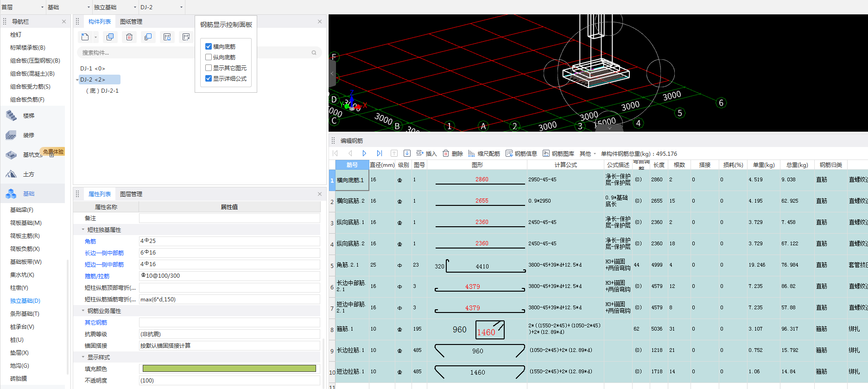The height and width of the screenshot is (389, 868).
Task: Go to previous rebar row icon
Action: [x=350, y=153]
